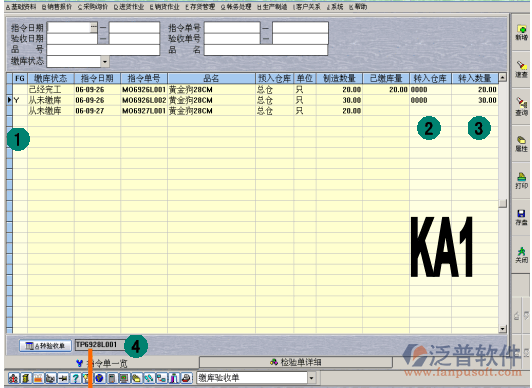Click the 速查 quick search icon
532x388 pixels.
point(521,69)
